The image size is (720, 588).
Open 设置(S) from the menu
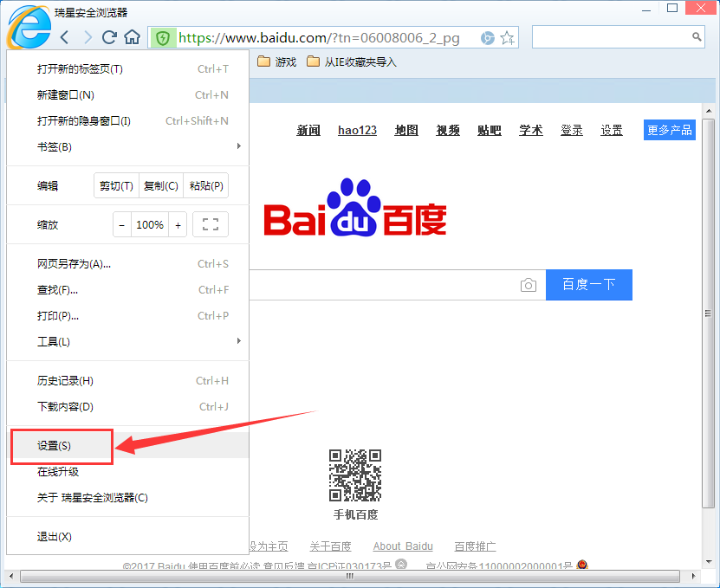point(61,446)
